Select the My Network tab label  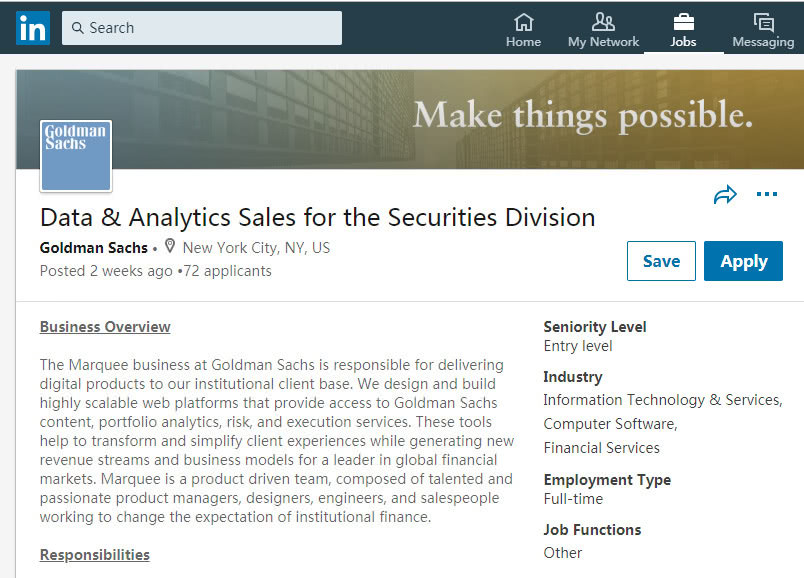(x=603, y=42)
